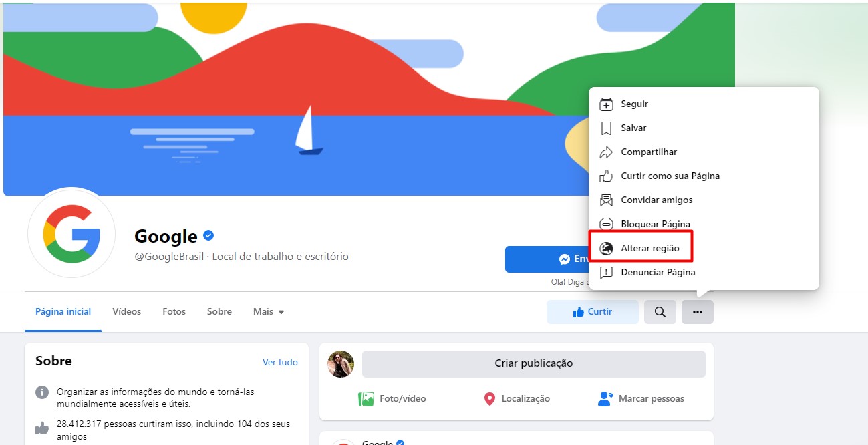Click the user avatar beside Criar publicação
The image size is (868, 445).
point(341,363)
